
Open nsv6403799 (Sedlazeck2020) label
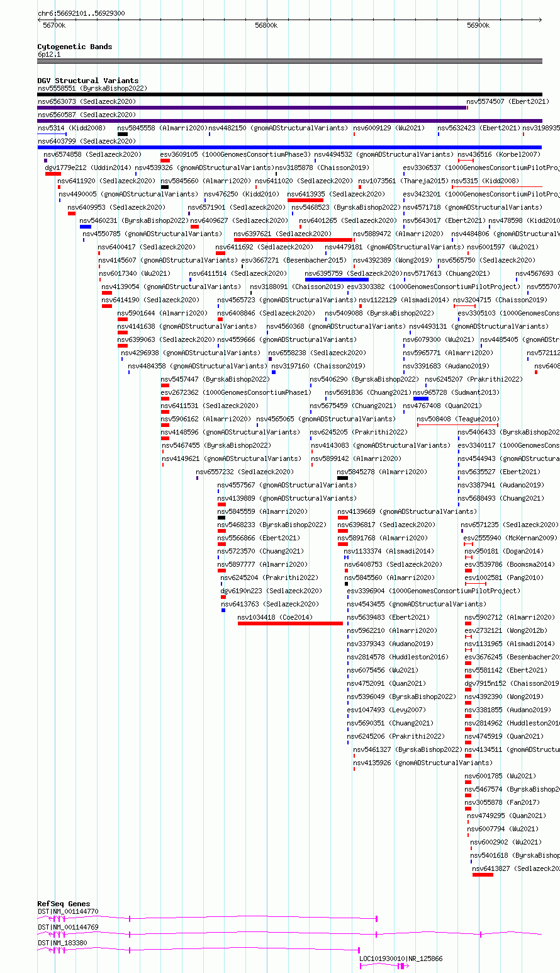pyautogui.click(x=86, y=141)
